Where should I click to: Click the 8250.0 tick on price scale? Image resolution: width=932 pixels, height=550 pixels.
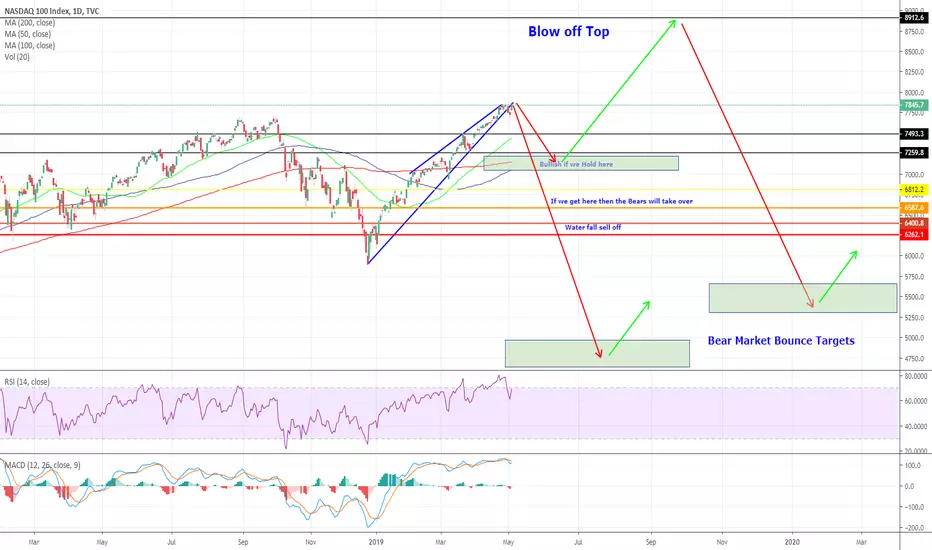pos(914,73)
